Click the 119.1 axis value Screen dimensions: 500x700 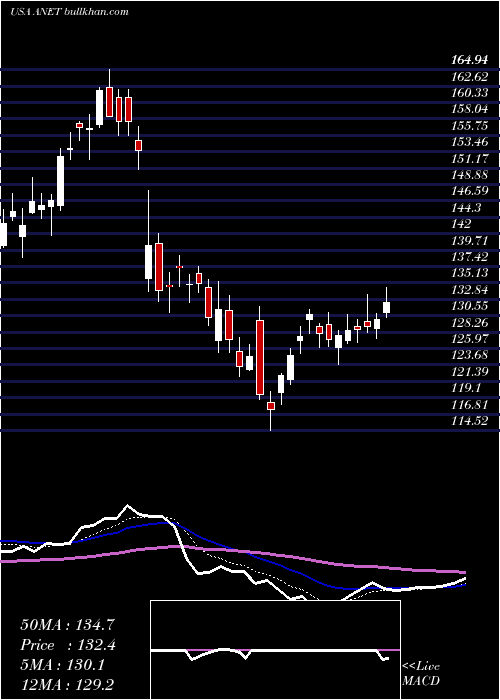click(x=465, y=388)
